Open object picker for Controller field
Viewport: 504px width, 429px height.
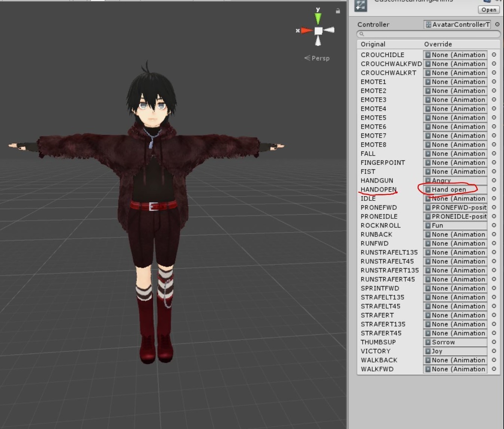[x=497, y=25]
